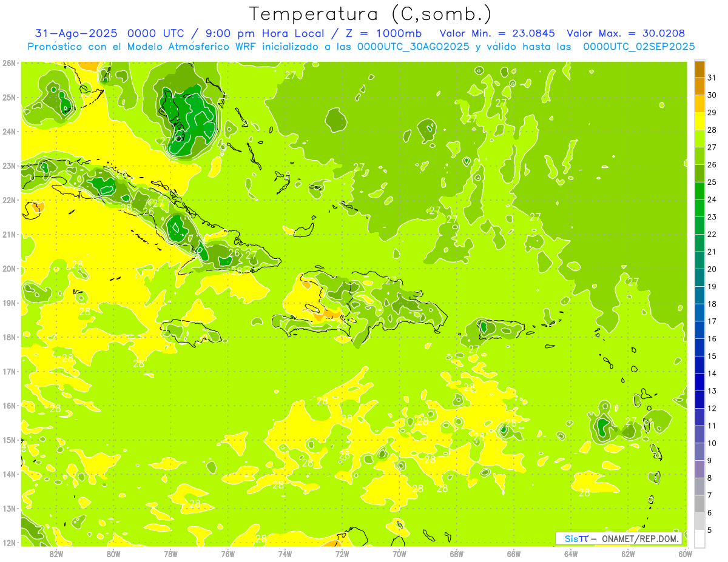Click the '76W' longitude label
This screenshot has width=728, height=562.
[228, 554]
